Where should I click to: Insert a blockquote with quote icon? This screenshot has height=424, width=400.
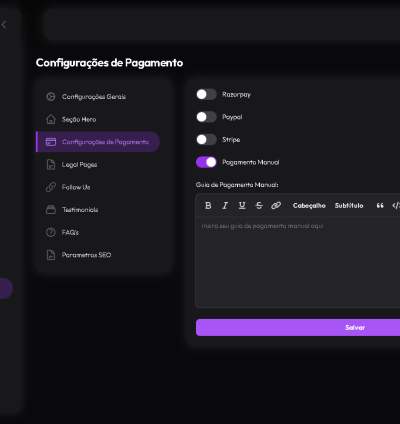[x=380, y=206]
